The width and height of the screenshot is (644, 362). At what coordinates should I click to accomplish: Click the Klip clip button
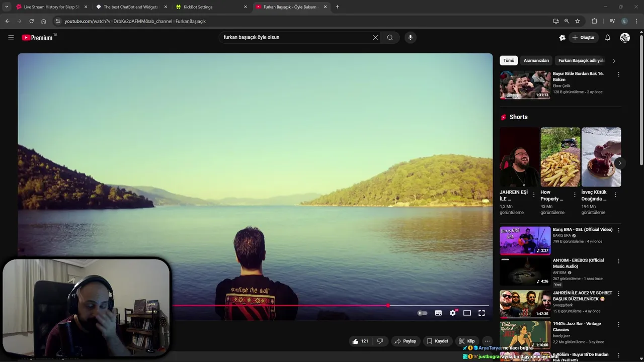click(x=466, y=341)
